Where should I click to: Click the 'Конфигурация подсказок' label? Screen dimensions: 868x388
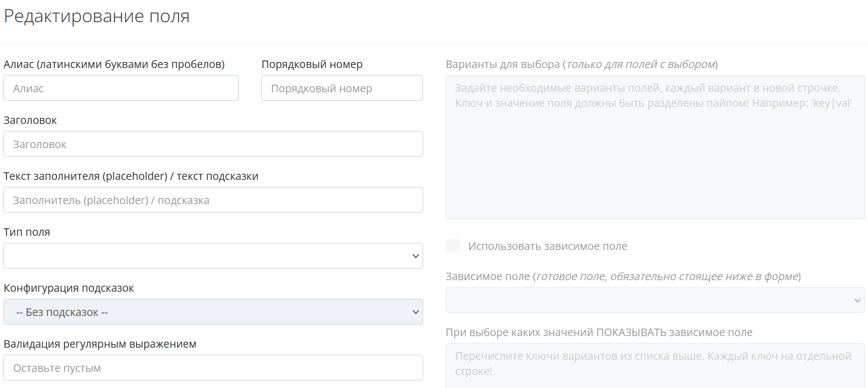69,288
